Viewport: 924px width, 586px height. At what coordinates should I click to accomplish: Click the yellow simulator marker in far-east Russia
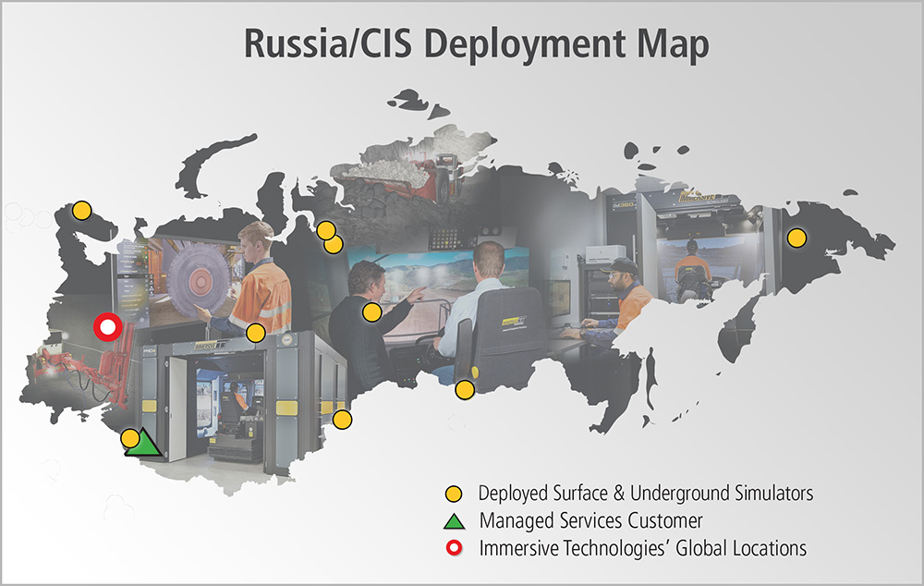pyautogui.click(x=796, y=238)
